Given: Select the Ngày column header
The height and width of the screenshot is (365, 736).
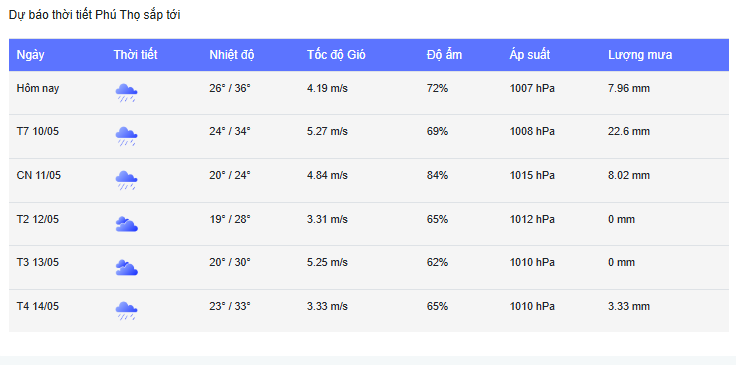Looking at the screenshot, I should (x=31, y=55).
